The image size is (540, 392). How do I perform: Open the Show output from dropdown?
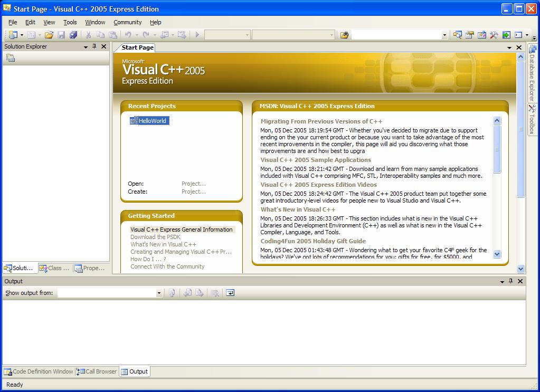click(x=159, y=293)
